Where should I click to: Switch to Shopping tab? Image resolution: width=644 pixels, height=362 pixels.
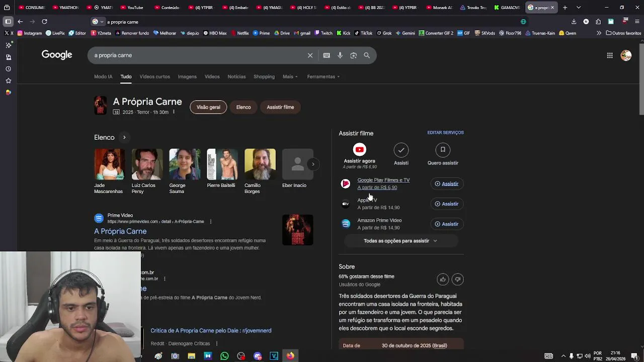tap(264, 77)
